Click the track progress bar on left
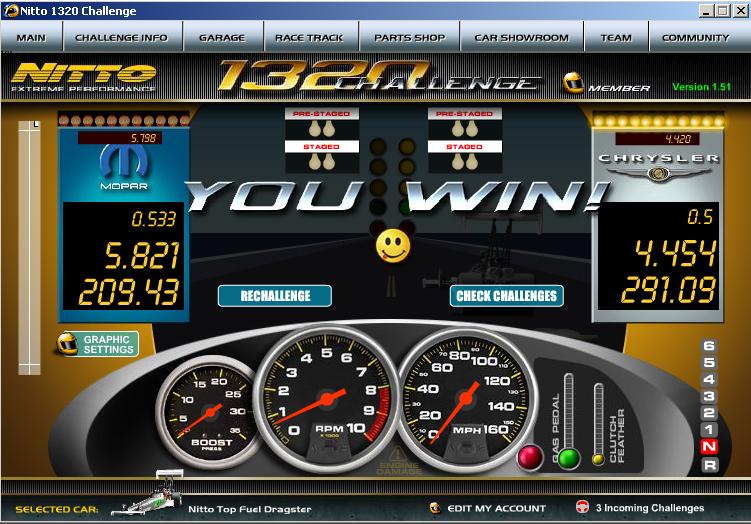Viewport: 751px width, 524px height. [29, 248]
